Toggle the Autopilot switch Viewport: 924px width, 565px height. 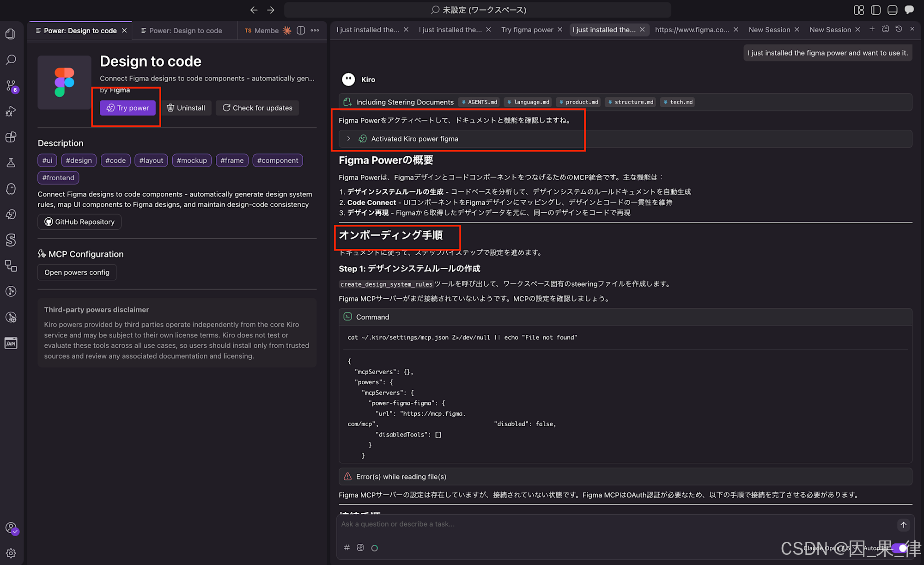click(899, 548)
